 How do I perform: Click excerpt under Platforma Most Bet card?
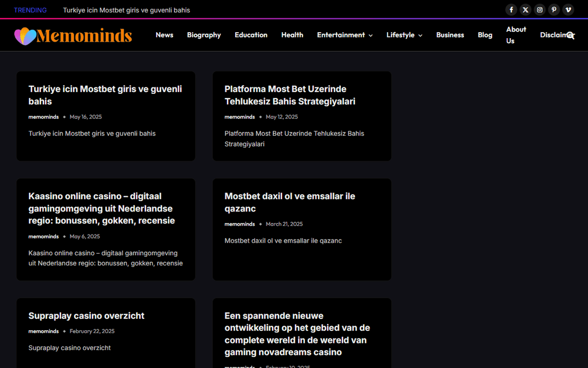(x=295, y=139)
